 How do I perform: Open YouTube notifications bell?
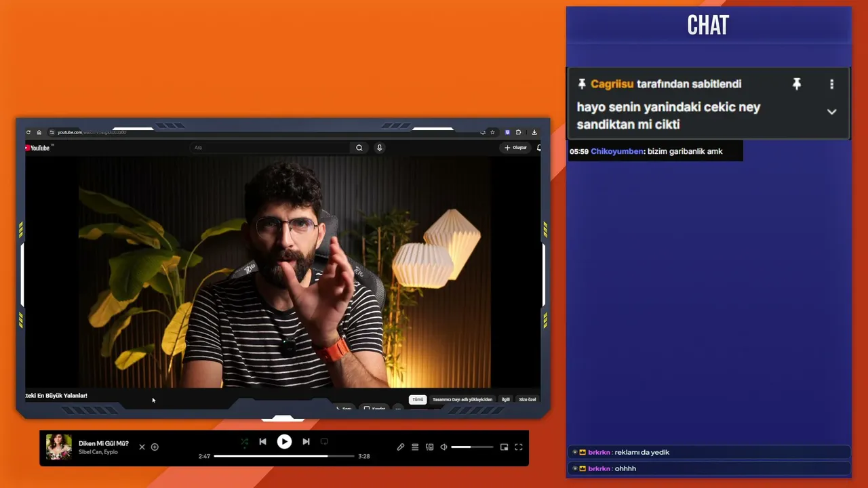(x=538, y=148)
